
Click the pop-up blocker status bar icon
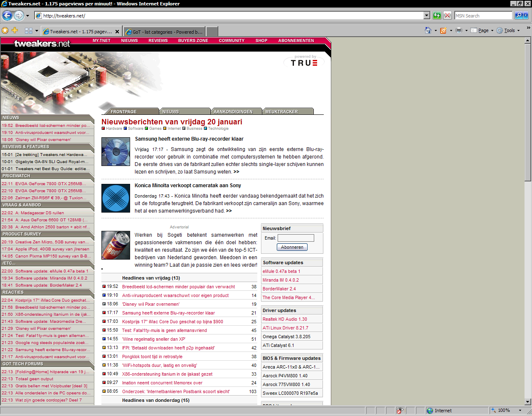400,411
